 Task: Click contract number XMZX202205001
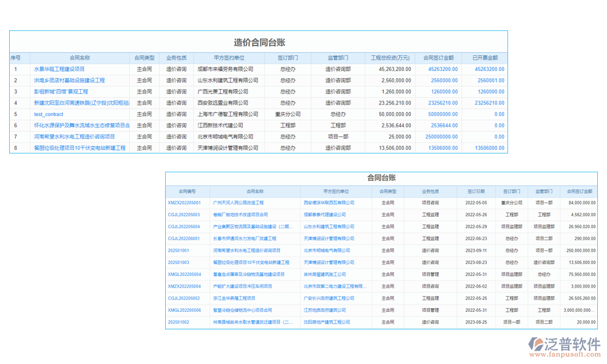tap(184, 203)
